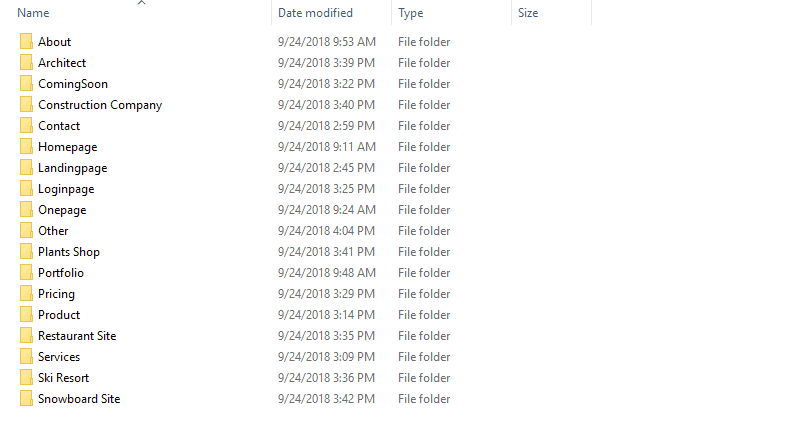Click the sort arrow above Name
Image resolution: width=791 pixels, height=433 pixels.
(x=141, y=3)
